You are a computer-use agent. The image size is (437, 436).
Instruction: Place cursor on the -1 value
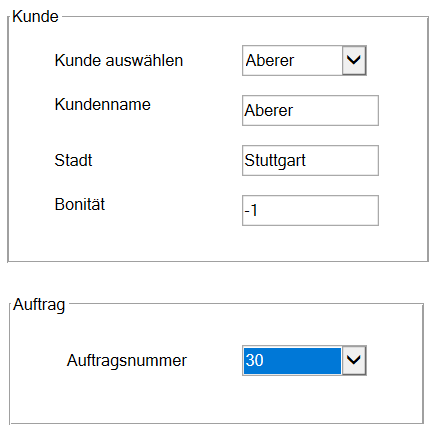pos(251,210)
